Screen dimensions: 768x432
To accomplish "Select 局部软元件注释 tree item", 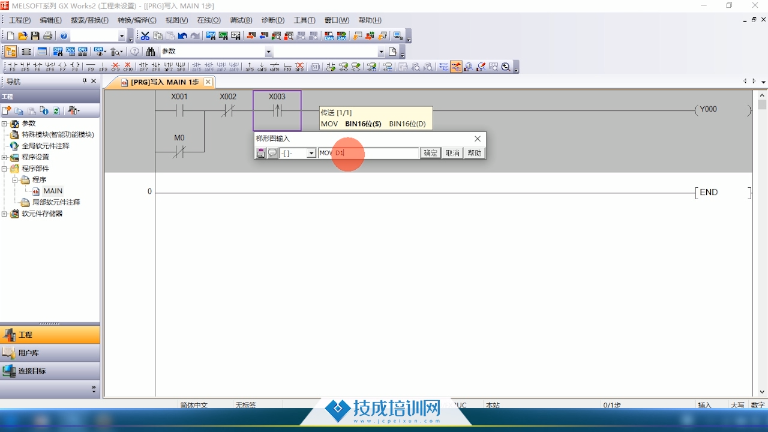I will click(x=56, y=202).
